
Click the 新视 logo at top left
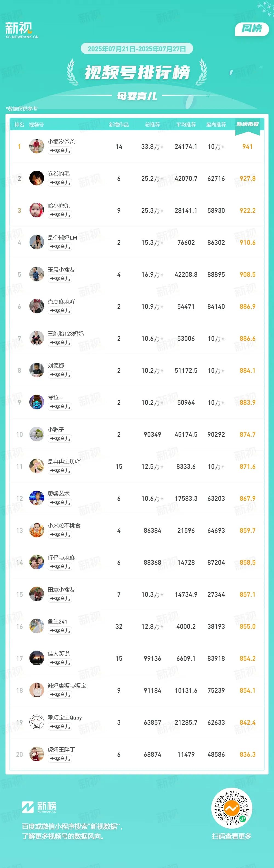[x=22, y=30]
